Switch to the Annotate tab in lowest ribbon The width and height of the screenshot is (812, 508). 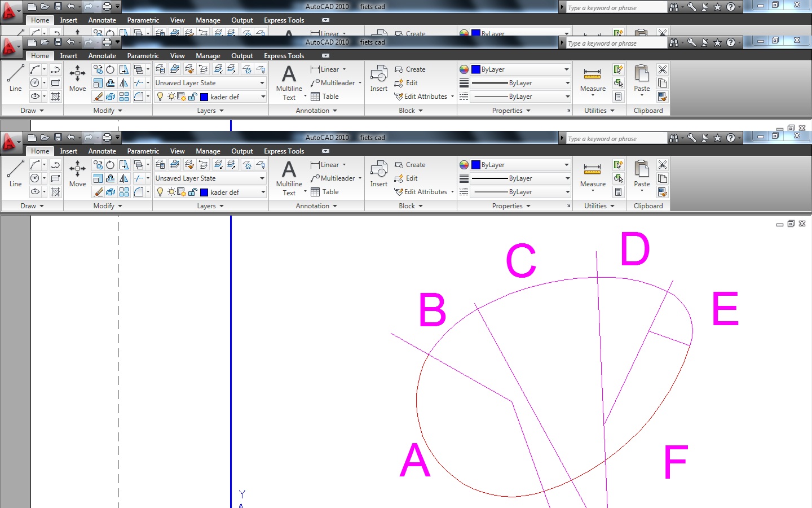102,151
